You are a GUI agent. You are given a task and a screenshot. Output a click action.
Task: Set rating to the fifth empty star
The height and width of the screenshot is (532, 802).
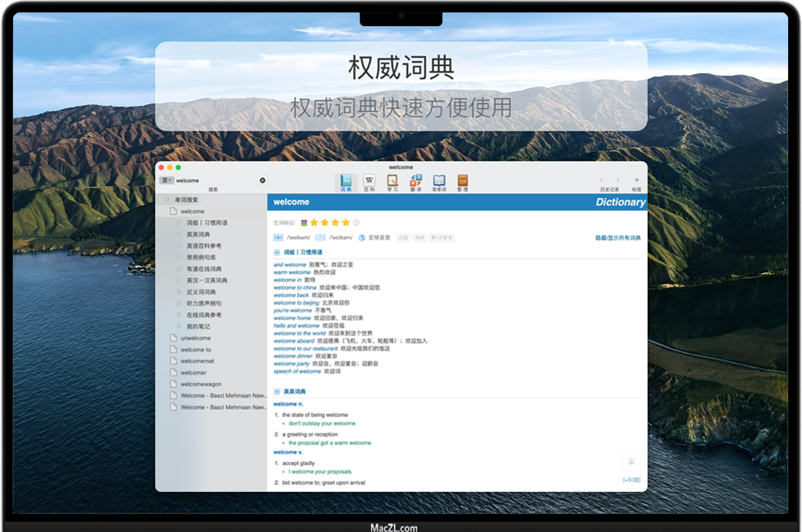356,223
